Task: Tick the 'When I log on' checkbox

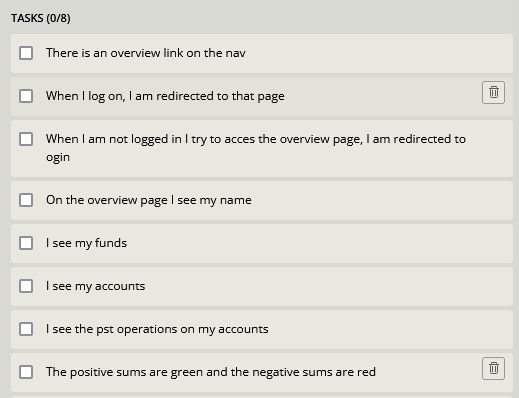Action: (x=26, y=96)
